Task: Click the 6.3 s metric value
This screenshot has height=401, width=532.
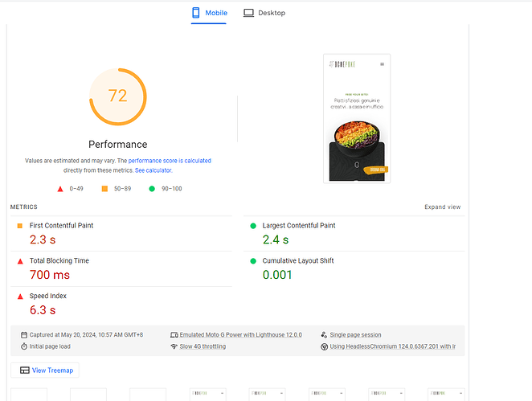Action: (x=43, y=310)
